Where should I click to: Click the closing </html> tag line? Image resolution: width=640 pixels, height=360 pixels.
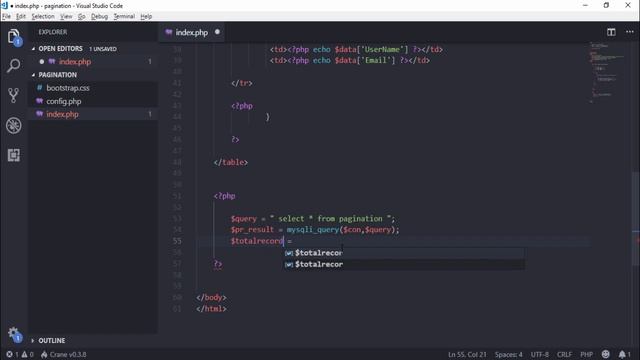211,309
